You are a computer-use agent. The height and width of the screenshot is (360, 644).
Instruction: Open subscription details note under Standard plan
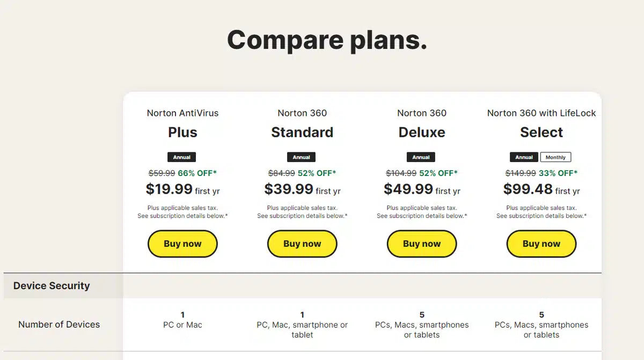point(302,216)
